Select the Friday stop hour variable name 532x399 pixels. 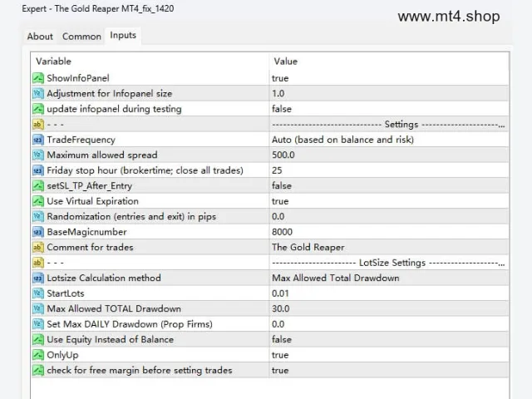click(x=145, y=170)
